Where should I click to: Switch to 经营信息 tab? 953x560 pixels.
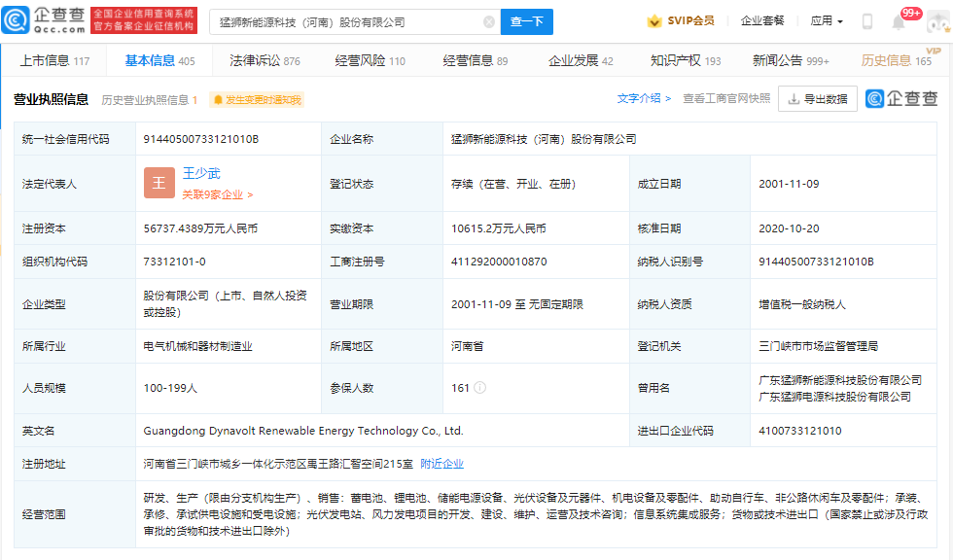click(476, 60)
